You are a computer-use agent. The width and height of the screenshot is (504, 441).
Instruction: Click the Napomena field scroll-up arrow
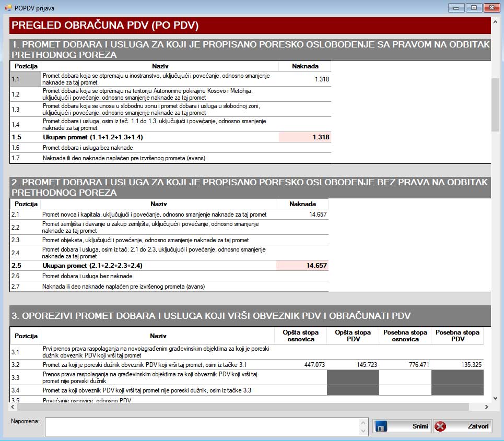pos(363,423)
